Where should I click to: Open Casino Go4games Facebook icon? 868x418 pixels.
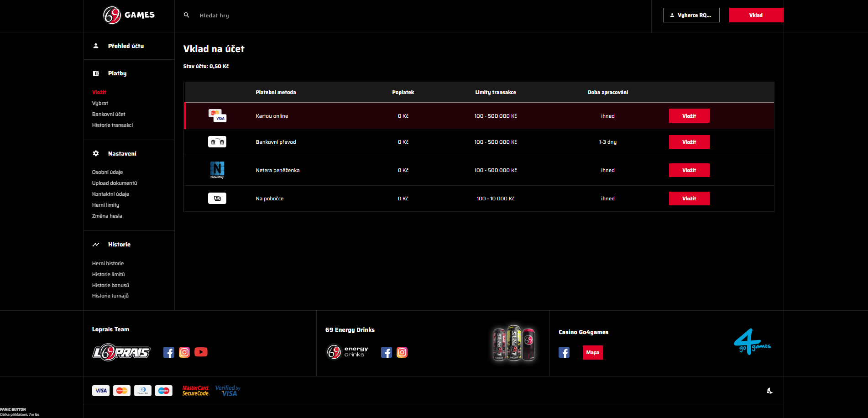point(564,352)
